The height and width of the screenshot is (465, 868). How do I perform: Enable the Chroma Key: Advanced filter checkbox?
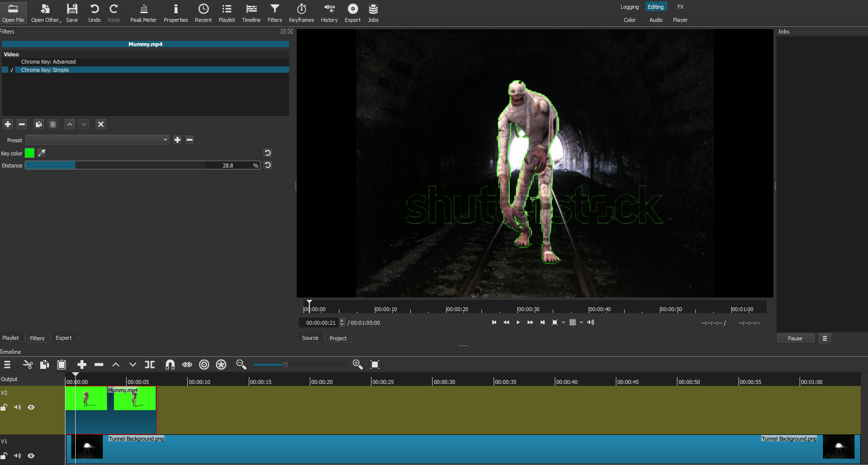(11, 62)
